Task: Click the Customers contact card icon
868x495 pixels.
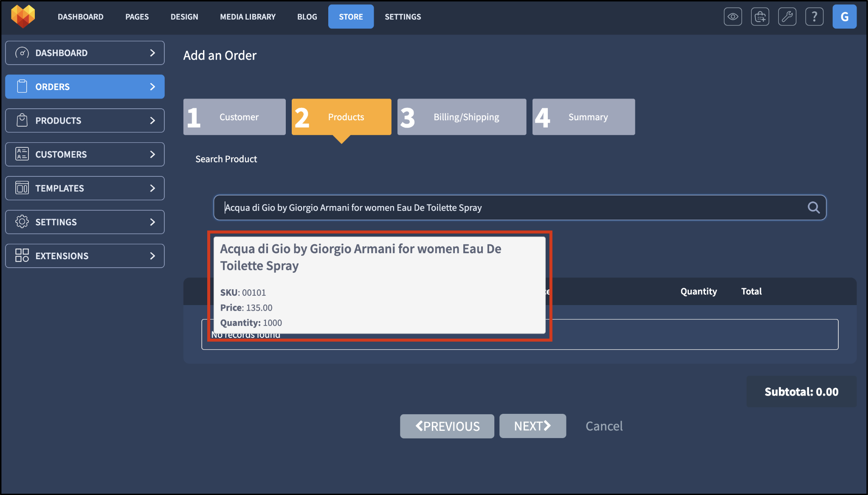Action: pos(22,154)
